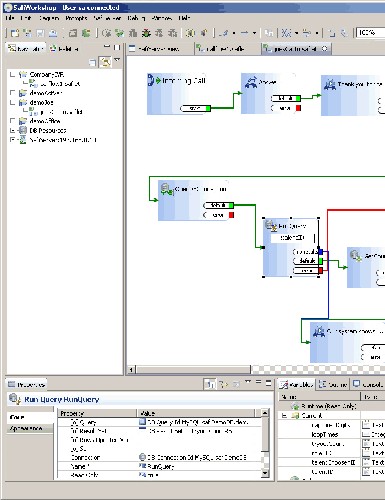Open the navigator view menu arrow
Image resolution: width=385 pixels, height=500 pixels.
[x=117, y=60]
